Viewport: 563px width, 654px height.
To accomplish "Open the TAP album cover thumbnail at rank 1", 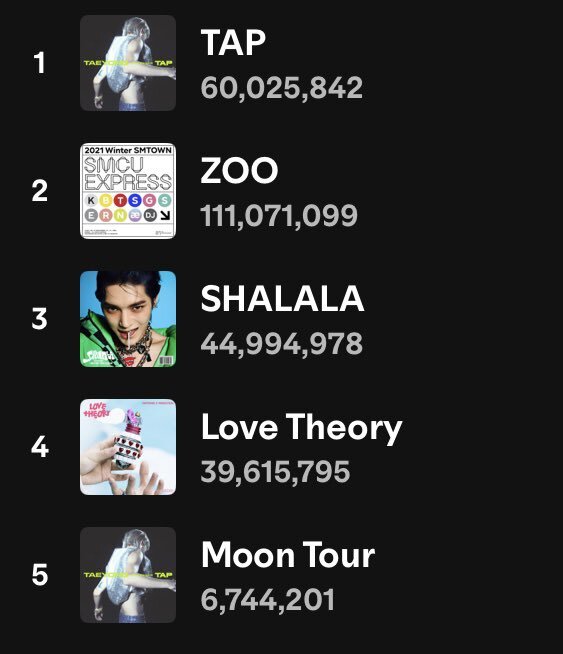I will (x=128, y=63).
